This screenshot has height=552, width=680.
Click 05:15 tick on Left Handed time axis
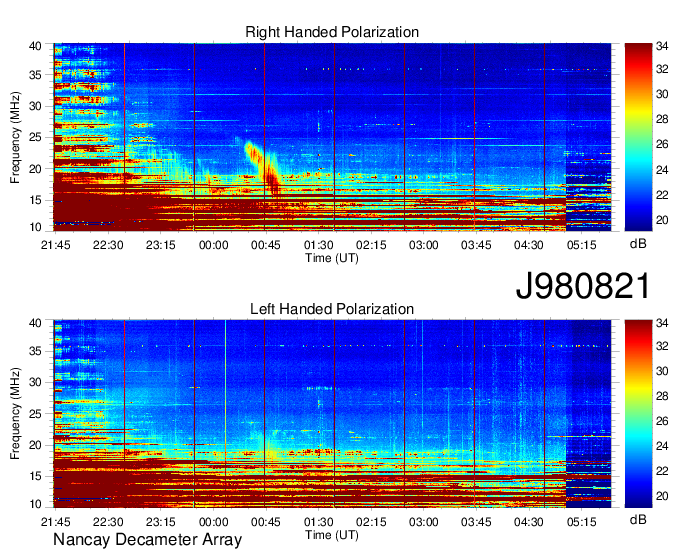(582, 522)
